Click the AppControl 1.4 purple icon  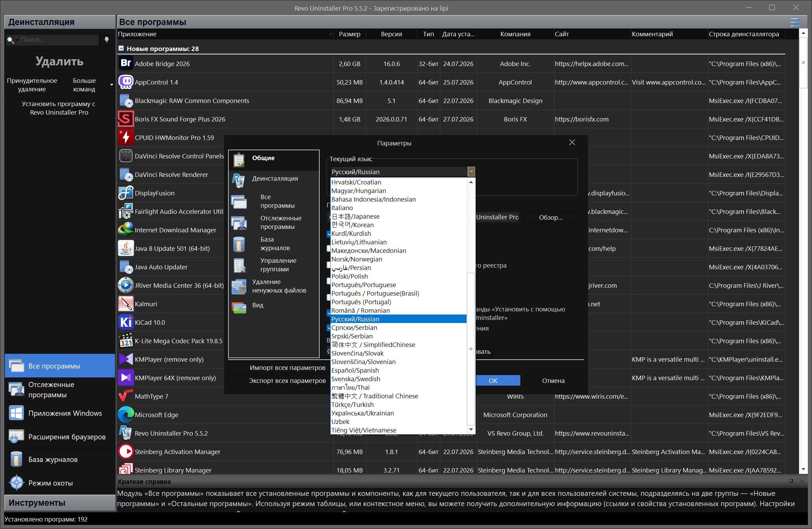coord(126,82)
